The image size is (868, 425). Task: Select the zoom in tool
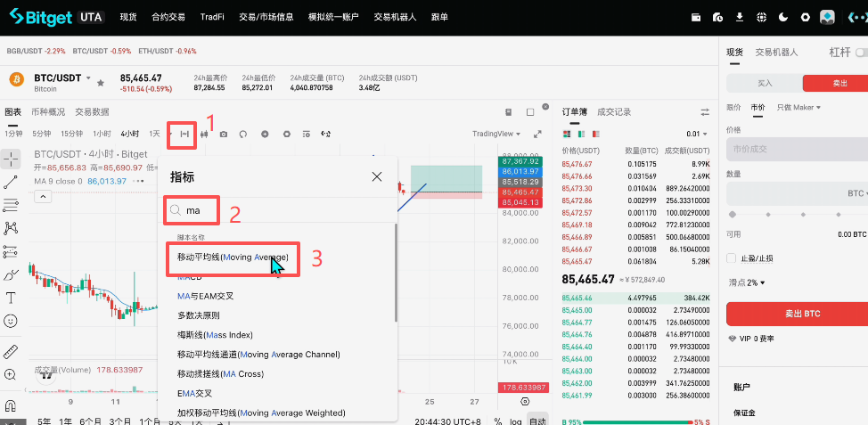(x=11, y=374)
